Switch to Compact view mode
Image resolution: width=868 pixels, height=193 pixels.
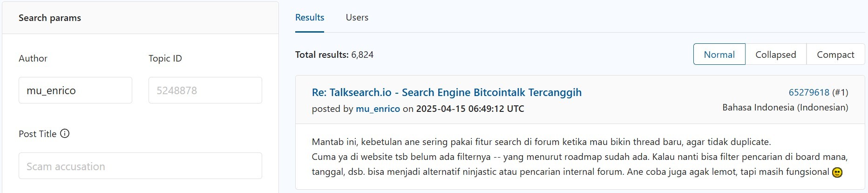tap(835, 55)
